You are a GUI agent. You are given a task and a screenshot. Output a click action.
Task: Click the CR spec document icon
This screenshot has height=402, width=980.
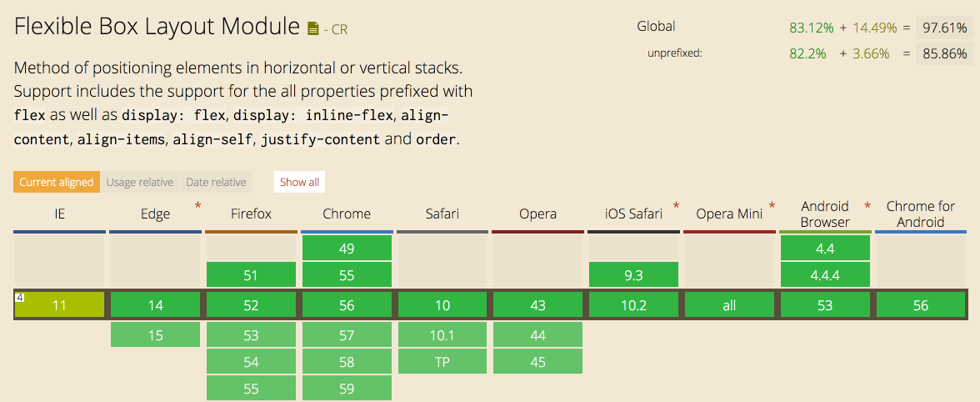313,28
